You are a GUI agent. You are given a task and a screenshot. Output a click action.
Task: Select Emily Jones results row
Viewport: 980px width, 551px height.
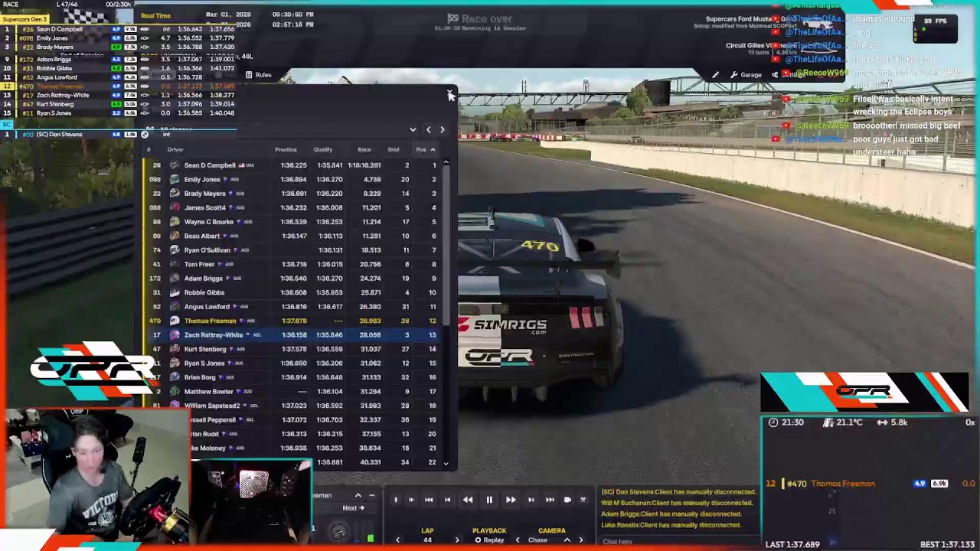[292, 179]
